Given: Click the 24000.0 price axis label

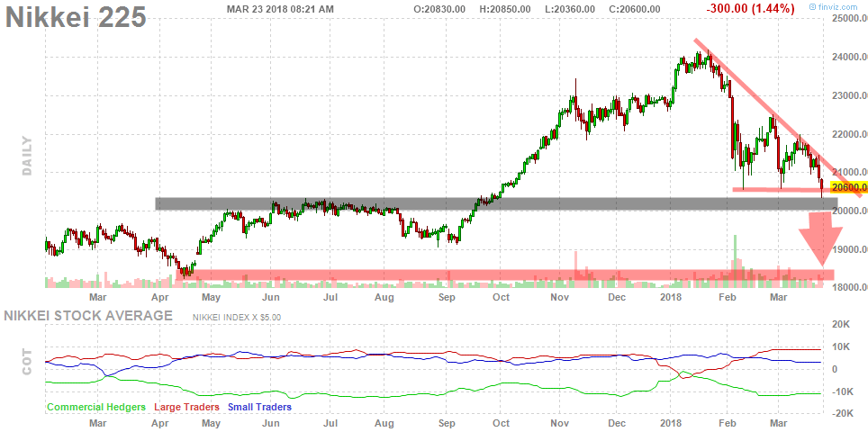Looking at the screenshot, I should [x=849, y=58].
